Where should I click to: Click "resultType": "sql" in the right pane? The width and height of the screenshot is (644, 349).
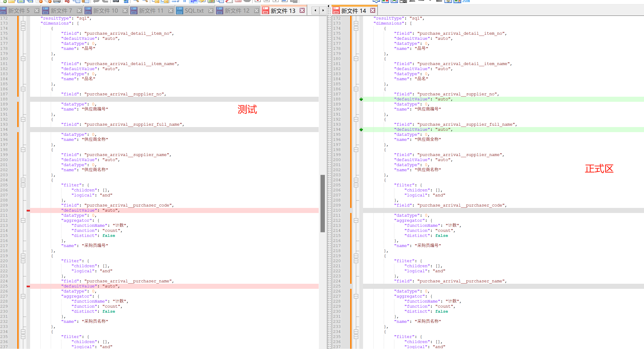tap(399, 18)
